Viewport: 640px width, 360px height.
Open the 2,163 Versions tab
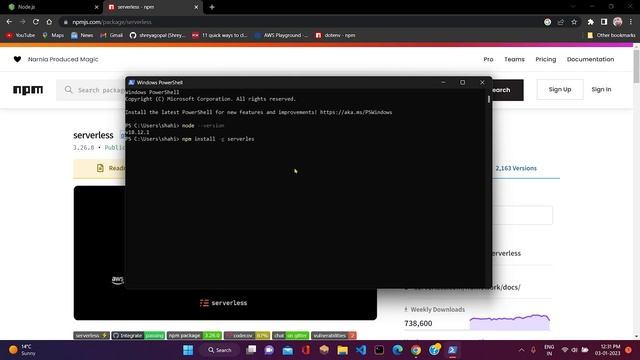coord(516,168)
